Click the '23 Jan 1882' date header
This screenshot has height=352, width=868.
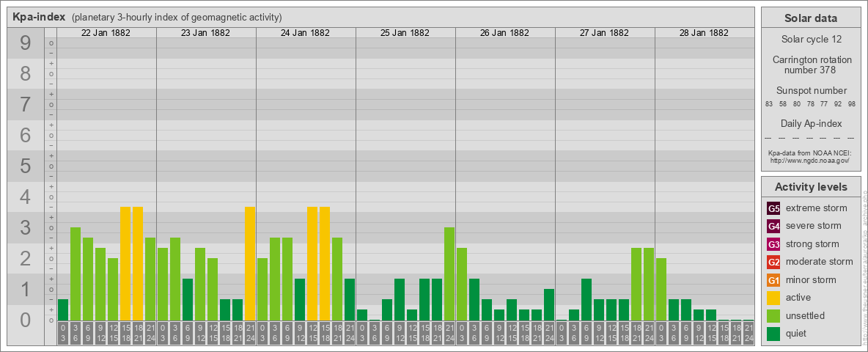tap(205, 33)
